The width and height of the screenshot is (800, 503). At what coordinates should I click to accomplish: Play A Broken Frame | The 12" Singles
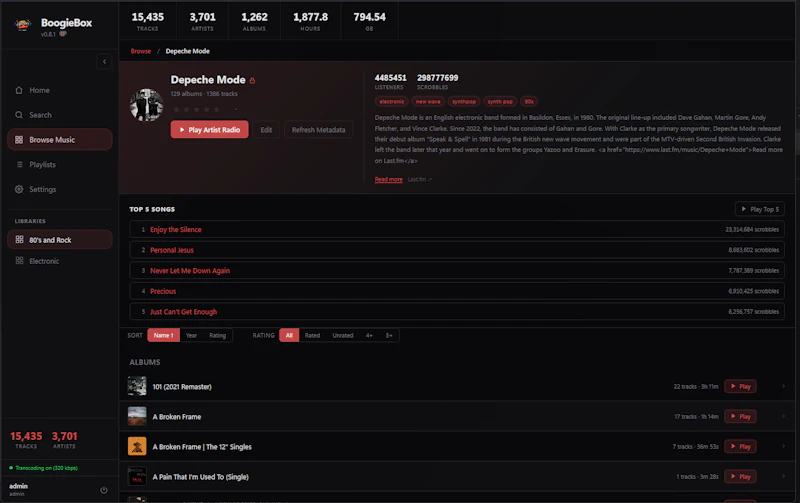[740, 446]
